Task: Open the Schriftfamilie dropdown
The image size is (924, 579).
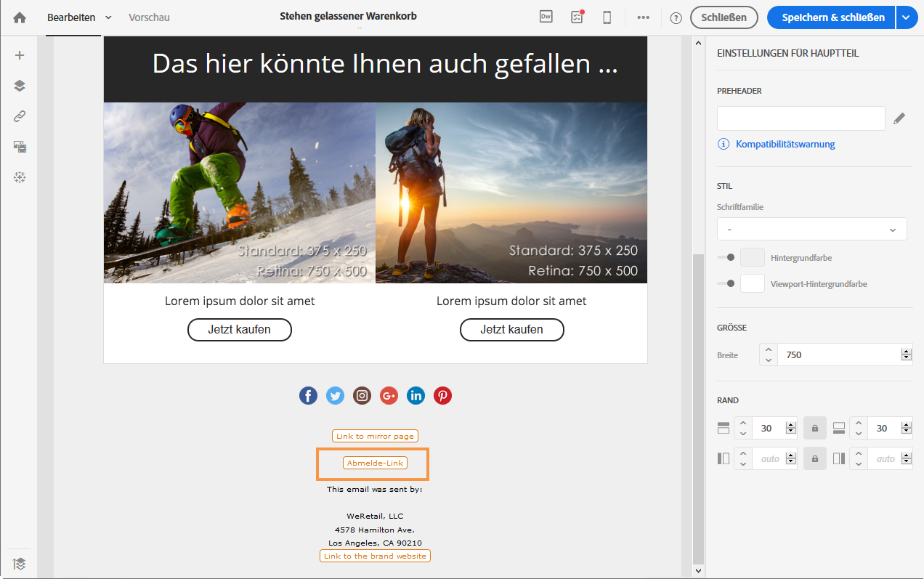Action: click(811, 229)
